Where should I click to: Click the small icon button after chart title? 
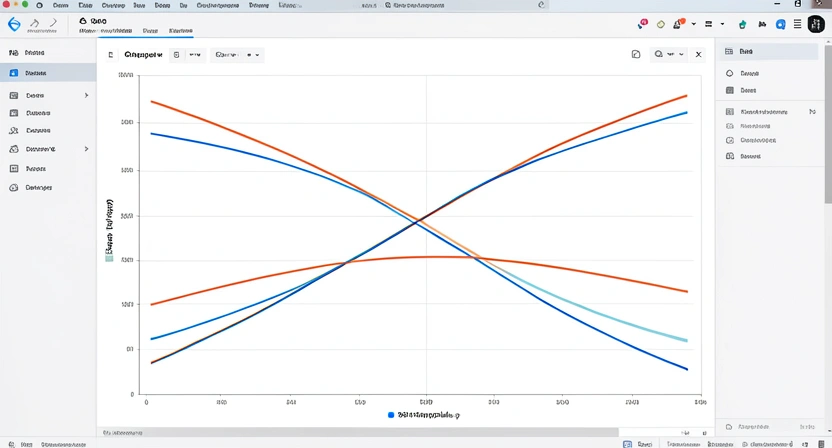(177, 56)
